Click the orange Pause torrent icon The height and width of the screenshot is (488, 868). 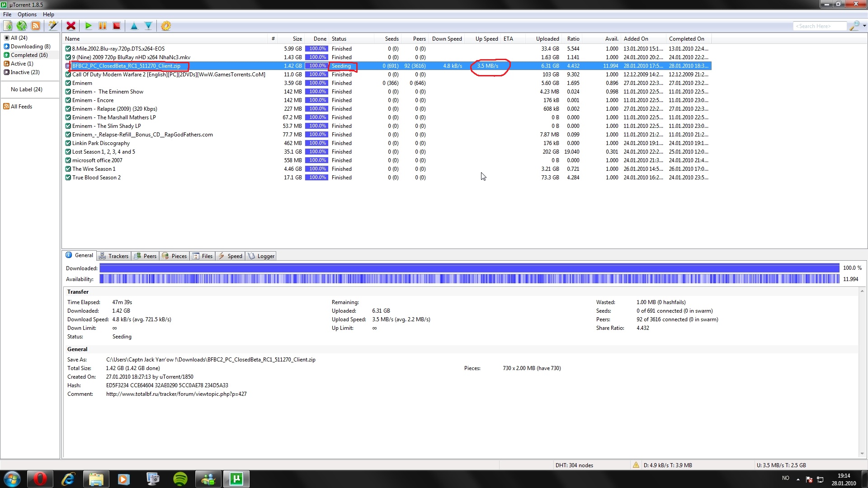click(x=103, y=26)
